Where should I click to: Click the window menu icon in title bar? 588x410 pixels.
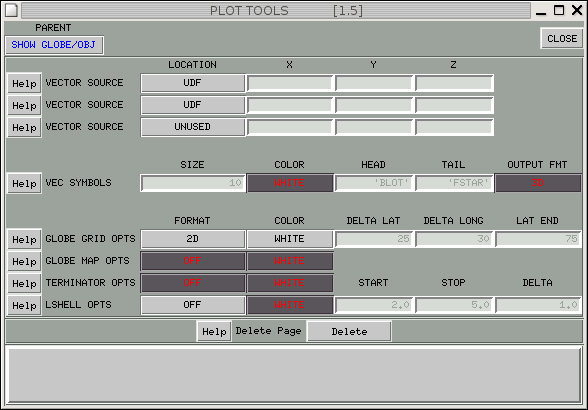pos(11,10)
